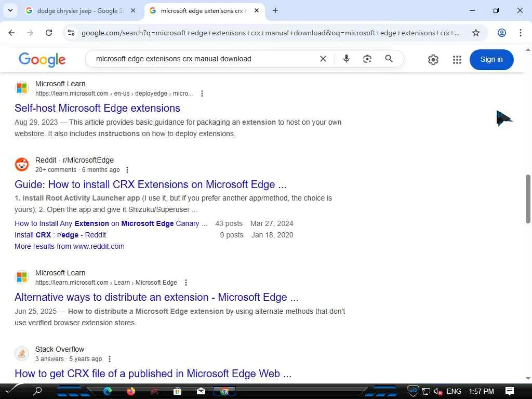Go back to the previous page
This screenshot has height=399, width=532.
[x=11, y=33]
